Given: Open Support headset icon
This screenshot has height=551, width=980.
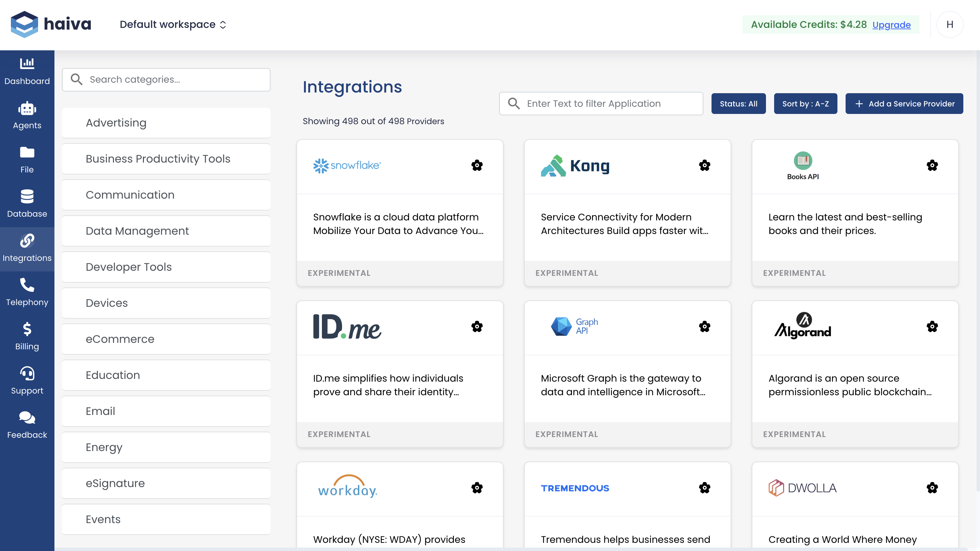Looking at the screenshot, I should 27,373.
